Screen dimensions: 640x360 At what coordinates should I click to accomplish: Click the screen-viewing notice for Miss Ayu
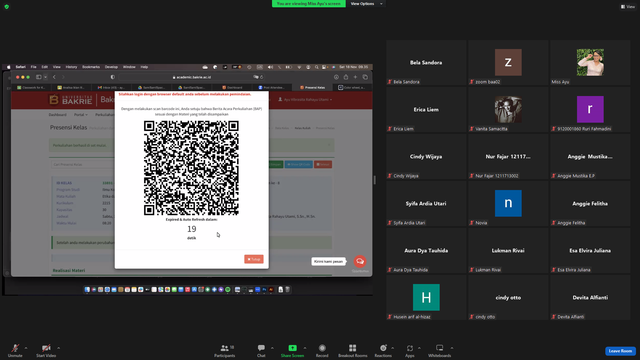309,4
